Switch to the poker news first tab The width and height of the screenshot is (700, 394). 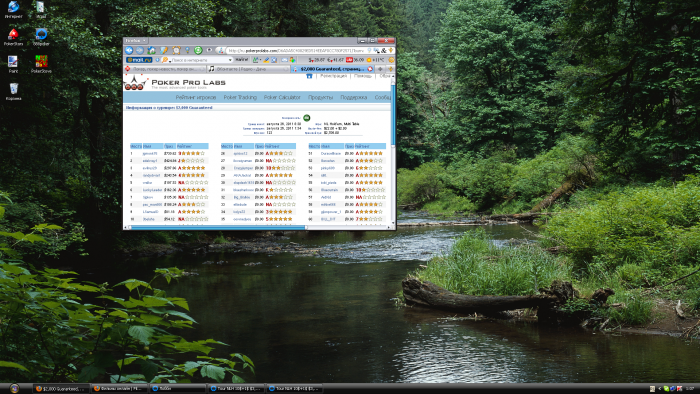(165, 69)
